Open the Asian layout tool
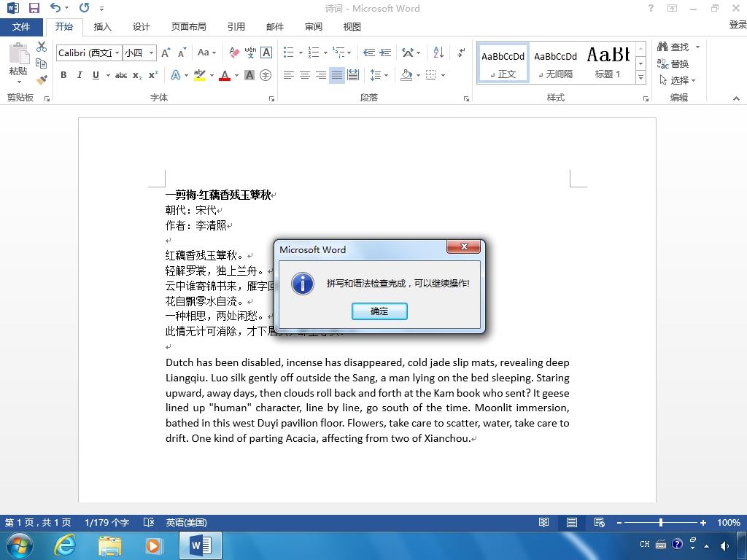Image resolution: width=747 pixels, height=560 pixels. [x=408, y=52]
